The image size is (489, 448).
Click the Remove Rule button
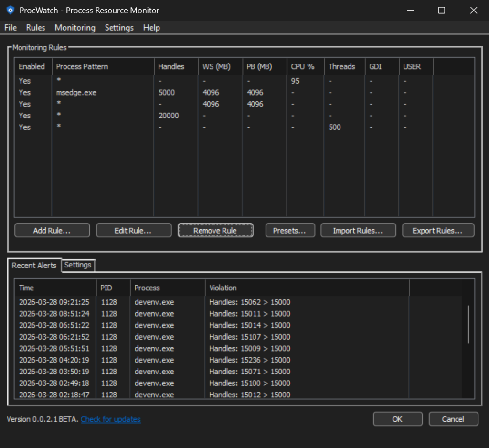coord(215,231)
